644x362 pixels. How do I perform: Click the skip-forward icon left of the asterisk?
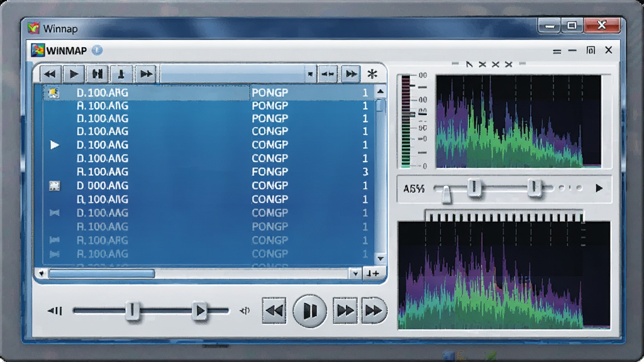351,74
